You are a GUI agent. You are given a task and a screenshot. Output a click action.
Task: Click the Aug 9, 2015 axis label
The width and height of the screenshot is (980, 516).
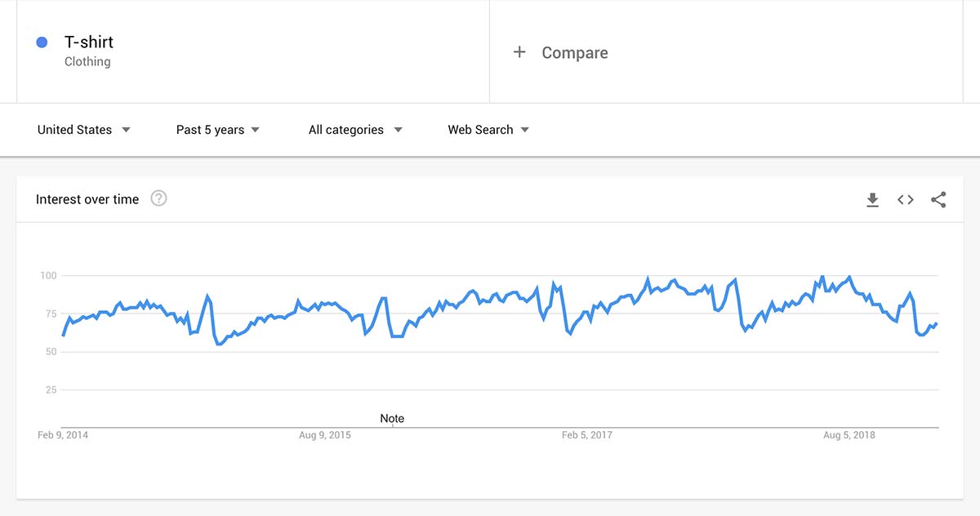[x=324, y=435]
